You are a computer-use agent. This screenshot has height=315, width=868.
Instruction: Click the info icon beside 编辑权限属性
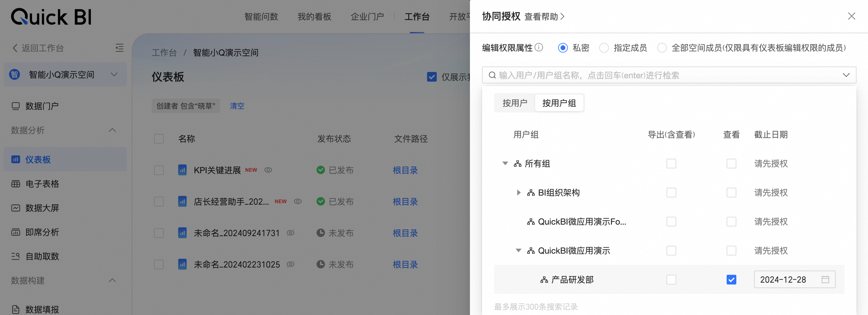(539, 47)
